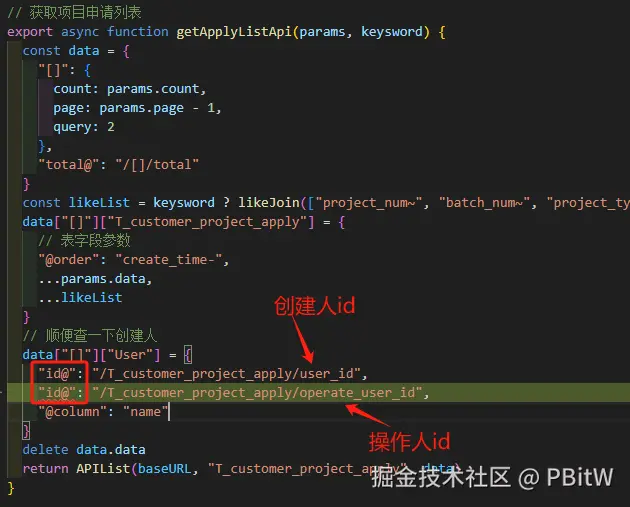This screenshot has height=507, width=630.
Task: Click the delete data.data statement
Action: coord(84,449)
